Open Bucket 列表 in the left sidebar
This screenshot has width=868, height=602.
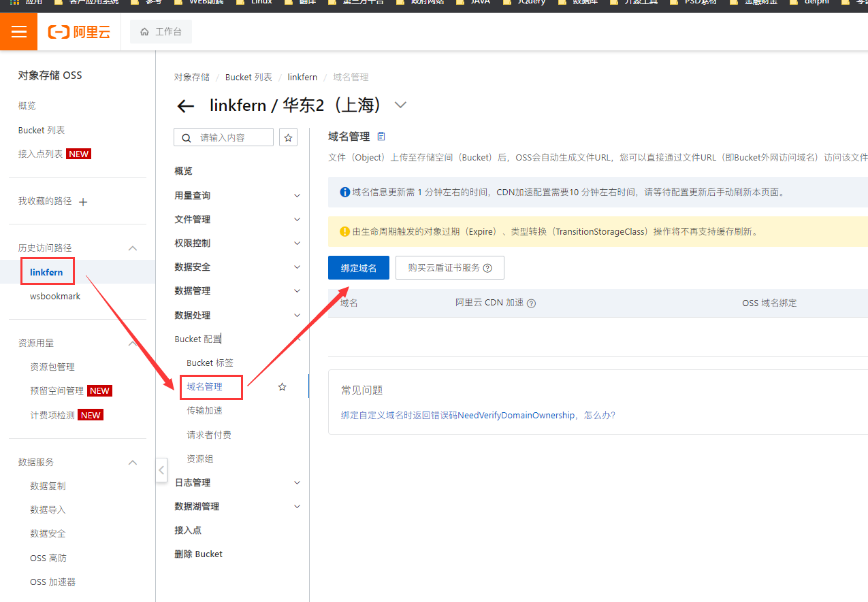42,130
